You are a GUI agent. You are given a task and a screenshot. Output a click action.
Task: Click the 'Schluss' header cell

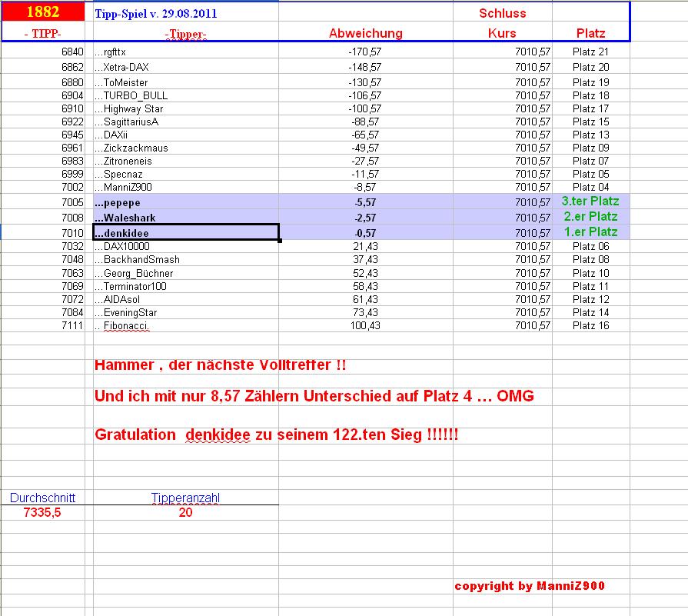503,13
